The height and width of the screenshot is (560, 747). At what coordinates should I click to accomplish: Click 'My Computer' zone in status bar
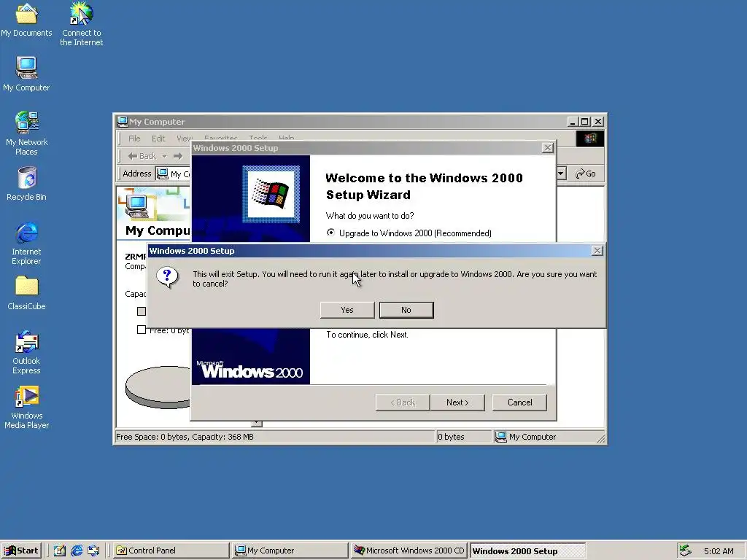[x=525, y=437]
